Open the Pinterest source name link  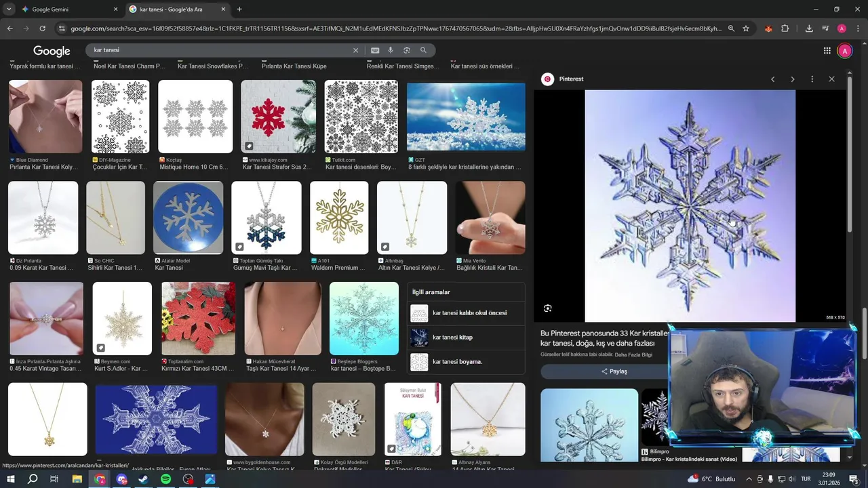pos(571,79)
